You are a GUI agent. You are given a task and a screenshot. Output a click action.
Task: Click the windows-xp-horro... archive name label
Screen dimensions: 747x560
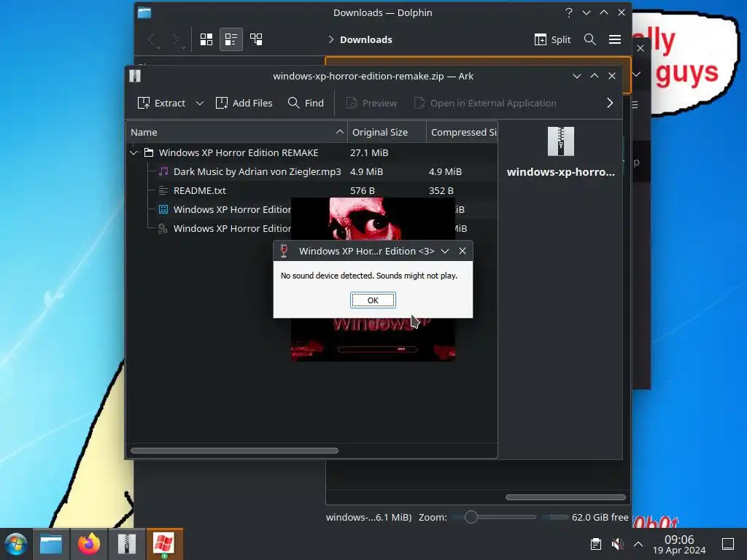coord(561,172)
